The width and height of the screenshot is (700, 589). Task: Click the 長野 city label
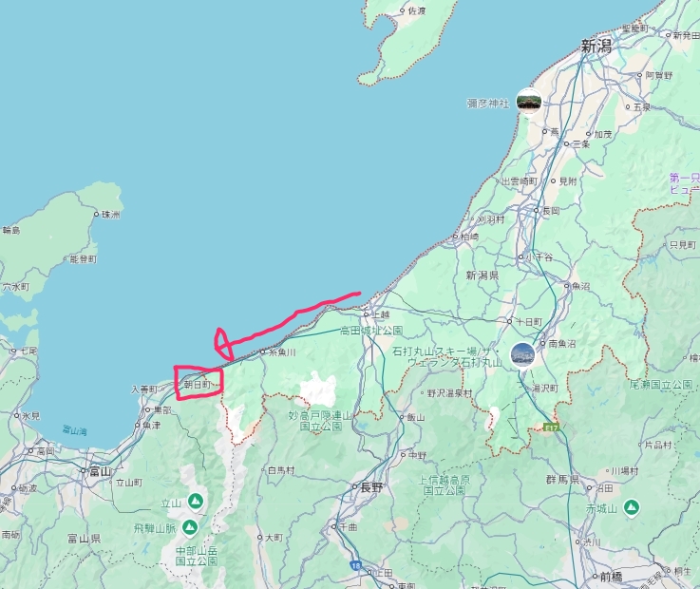click(x=371, y=487)
